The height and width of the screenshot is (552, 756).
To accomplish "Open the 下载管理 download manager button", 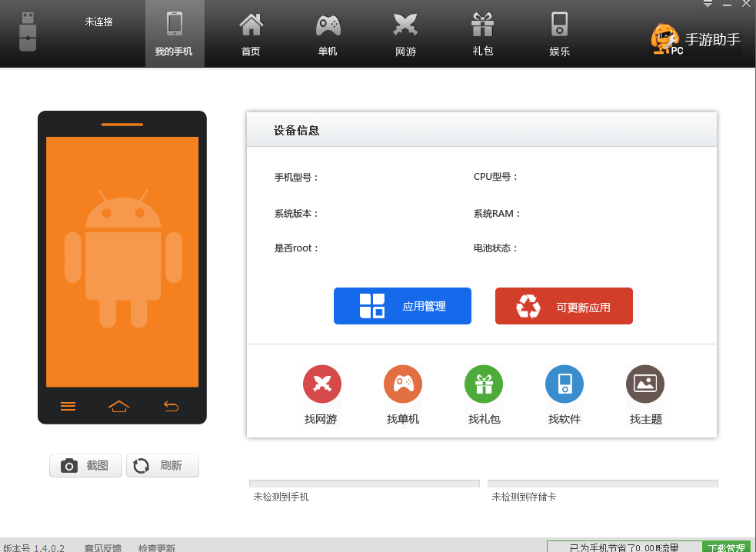I will 727,547.
